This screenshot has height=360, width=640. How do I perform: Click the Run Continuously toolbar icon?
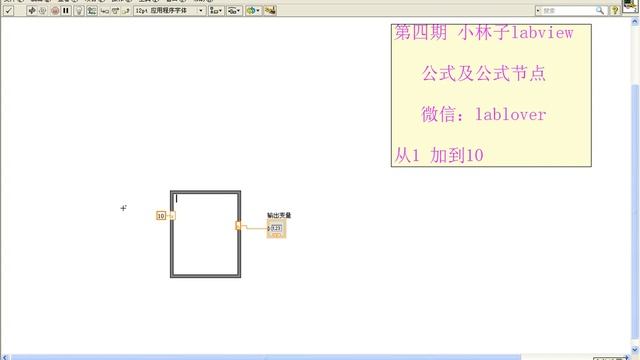click(42, 11)
